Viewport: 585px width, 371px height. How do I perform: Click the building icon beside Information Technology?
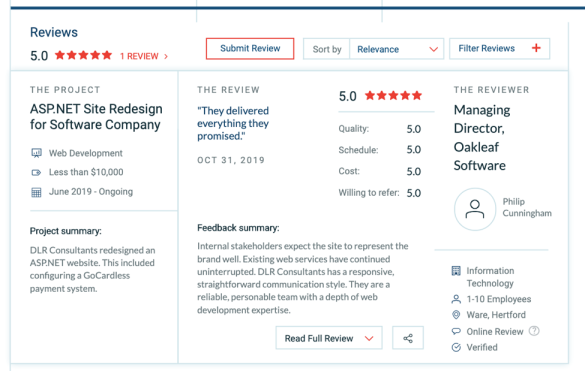pyautogui.click(x=456, y=271)
